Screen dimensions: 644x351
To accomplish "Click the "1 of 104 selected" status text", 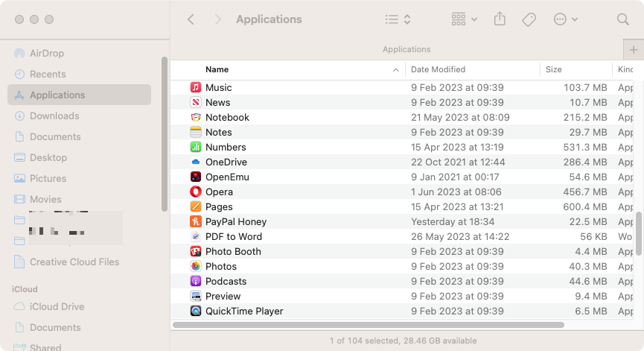I will click(x=363, y=341).
